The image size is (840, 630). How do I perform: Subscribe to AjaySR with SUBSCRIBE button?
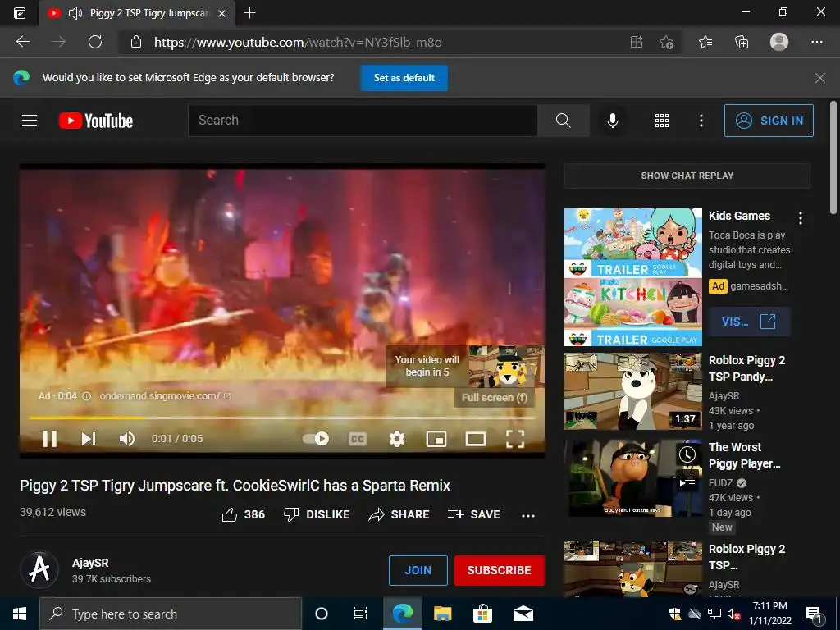pyautogui.click(x=500, y=570)
